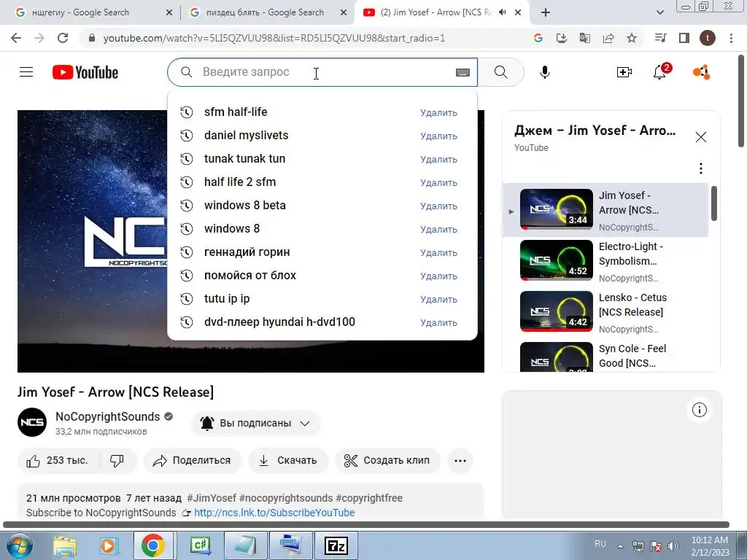Select suggestion sfm half-life
Image resolution: width=747 pixels, height=560 pixels.
coord(322,112)
